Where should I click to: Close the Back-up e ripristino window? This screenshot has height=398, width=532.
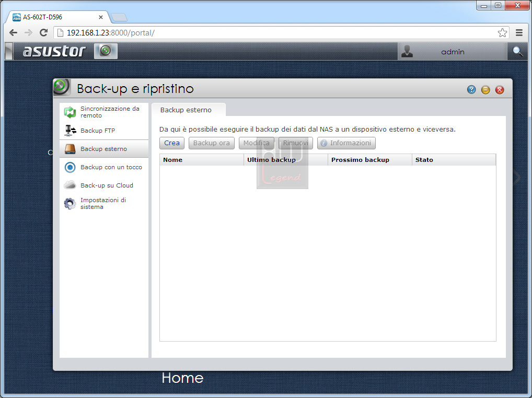tap(500, 90)
